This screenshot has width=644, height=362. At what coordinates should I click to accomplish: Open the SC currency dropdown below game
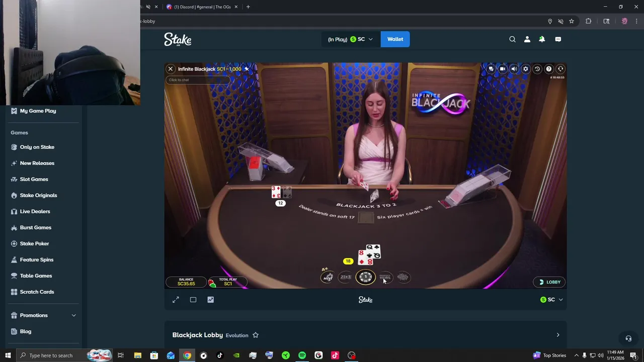point(551,300)
